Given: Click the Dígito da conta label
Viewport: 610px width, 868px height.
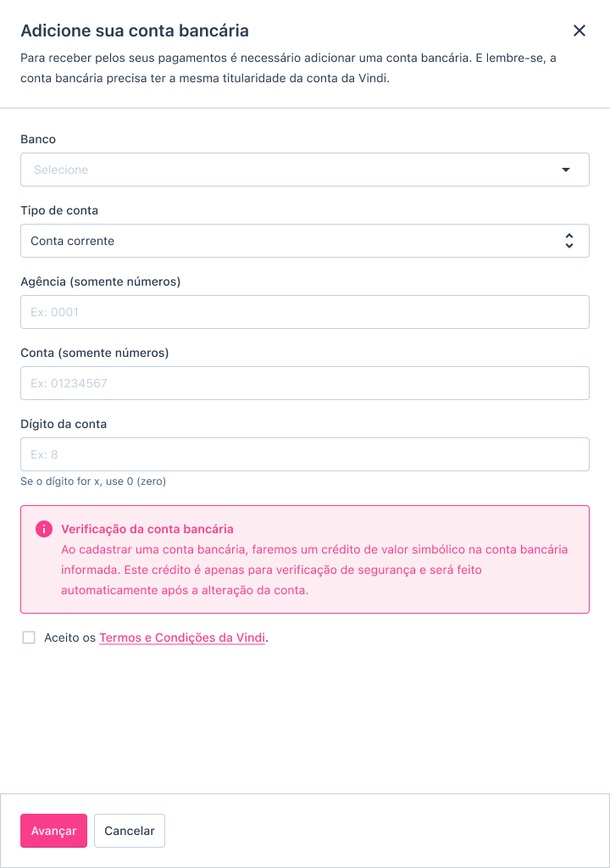Looking at the screenshot, I should pos(64,424).
